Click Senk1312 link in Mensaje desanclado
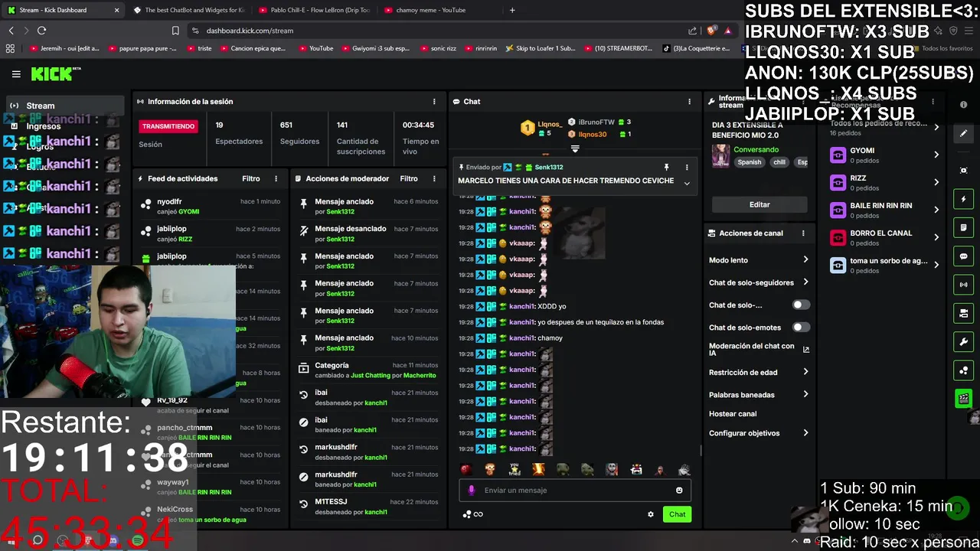This screenshot has width=980, height=551. coord(340,239)
